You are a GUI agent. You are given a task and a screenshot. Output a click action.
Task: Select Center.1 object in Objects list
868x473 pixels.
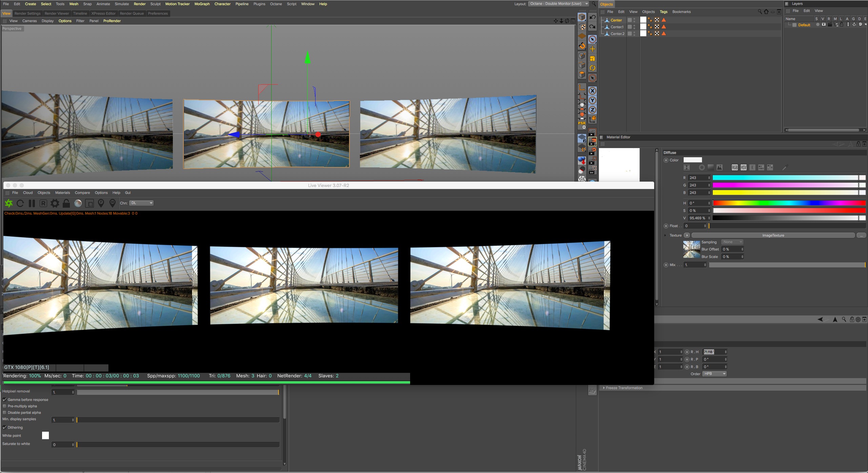[x=617, y=27]
